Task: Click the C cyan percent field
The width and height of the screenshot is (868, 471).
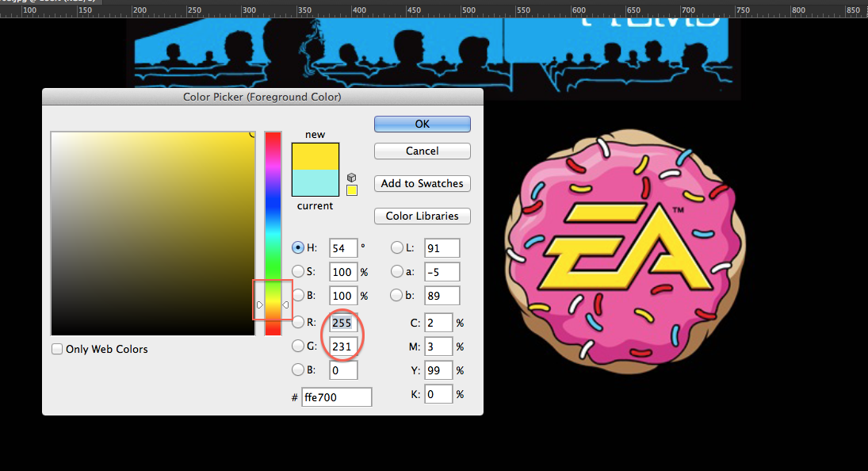Action: click(438, 323)
